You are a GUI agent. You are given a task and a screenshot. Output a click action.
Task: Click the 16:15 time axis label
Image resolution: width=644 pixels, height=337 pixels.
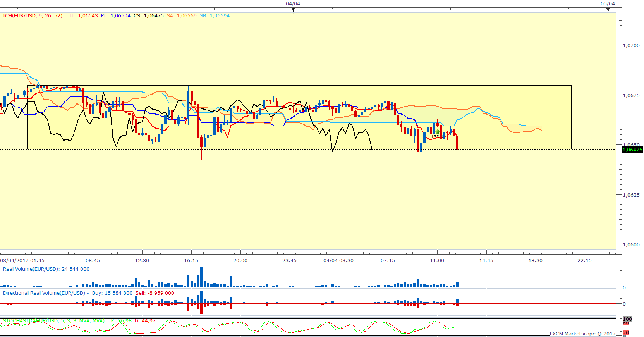[x=191, y=261]
